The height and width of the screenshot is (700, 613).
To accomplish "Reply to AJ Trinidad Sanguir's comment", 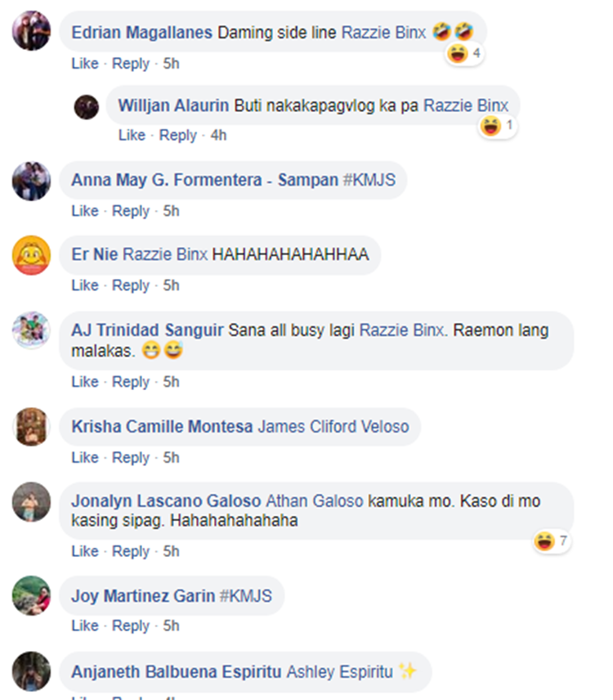I will point(130,382).
